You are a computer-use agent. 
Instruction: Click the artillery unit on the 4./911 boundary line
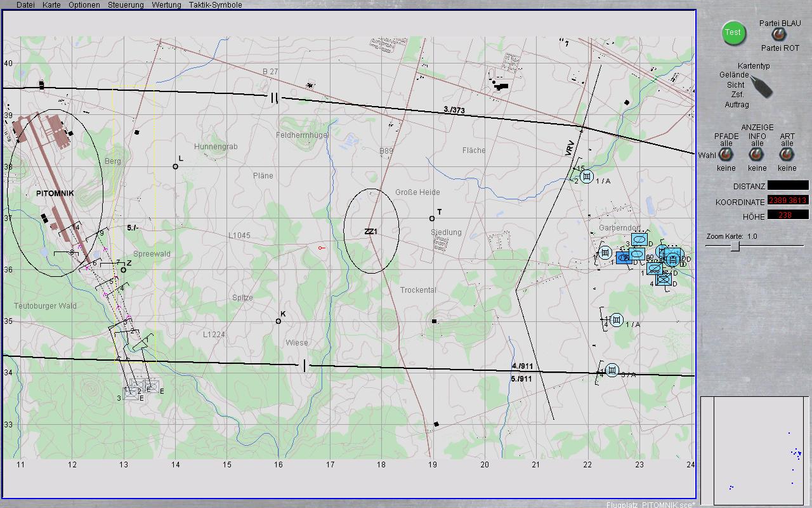612,370
